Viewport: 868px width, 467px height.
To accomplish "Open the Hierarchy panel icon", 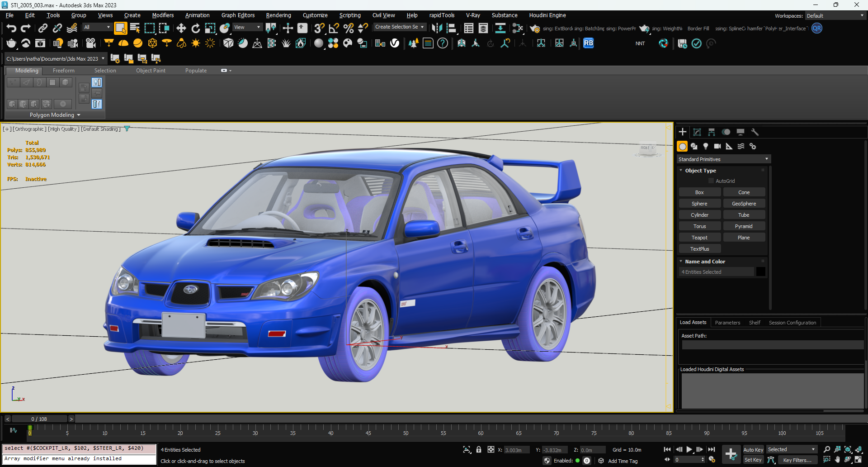I will pyautogui.click(x=712, y=132).
